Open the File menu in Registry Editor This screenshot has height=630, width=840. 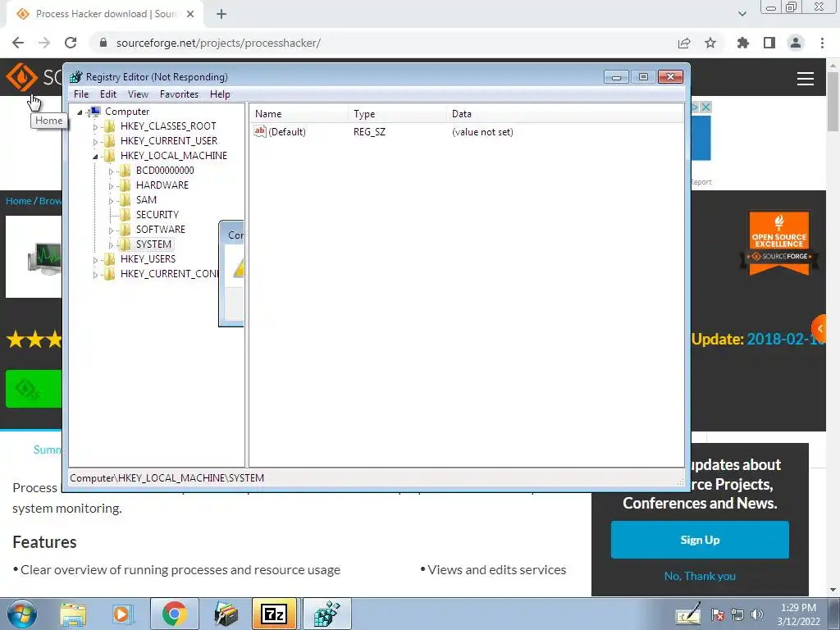coord(81,94)
